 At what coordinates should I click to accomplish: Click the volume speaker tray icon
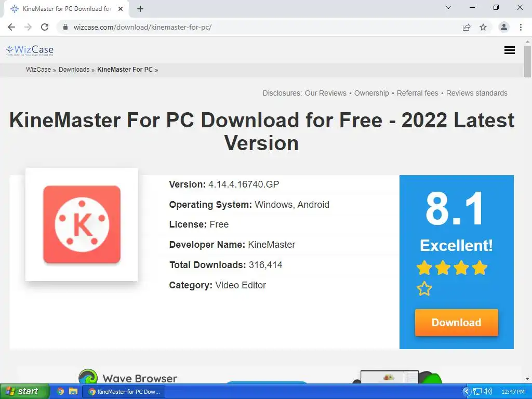pos(487,392)
